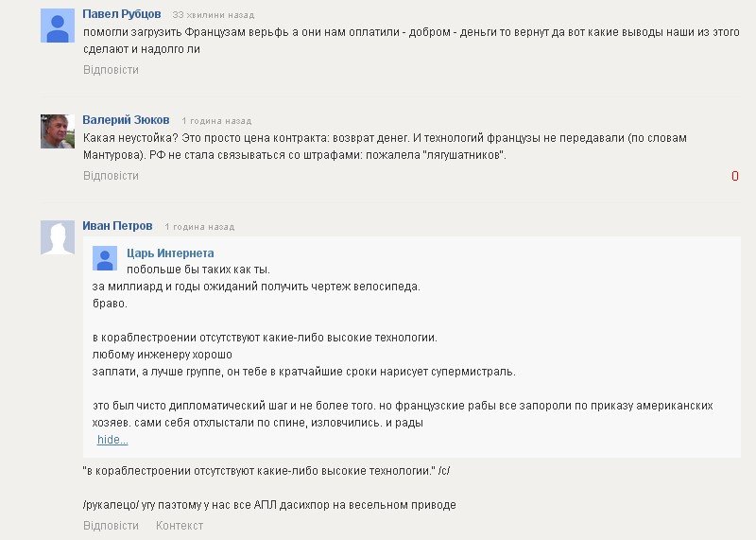The image size is (756, 540).
Task: Click the quoted comment block of Царь Интернета
Action: pos(412,347)
